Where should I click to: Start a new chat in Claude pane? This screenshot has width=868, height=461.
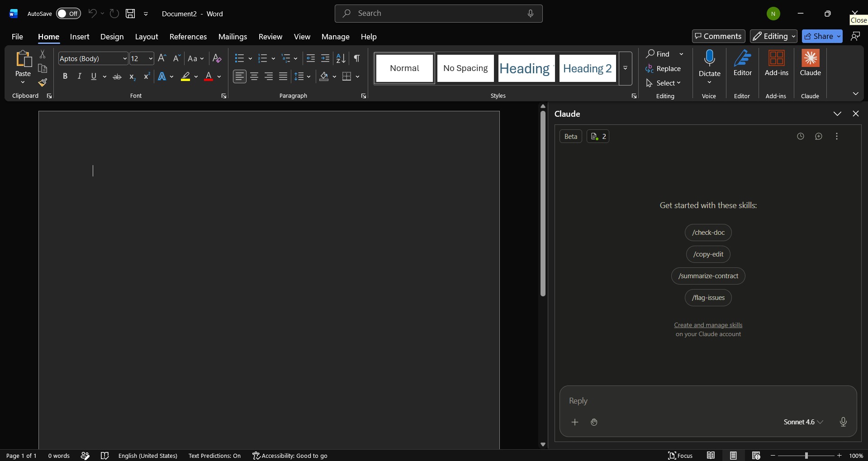tap(818, 136)
